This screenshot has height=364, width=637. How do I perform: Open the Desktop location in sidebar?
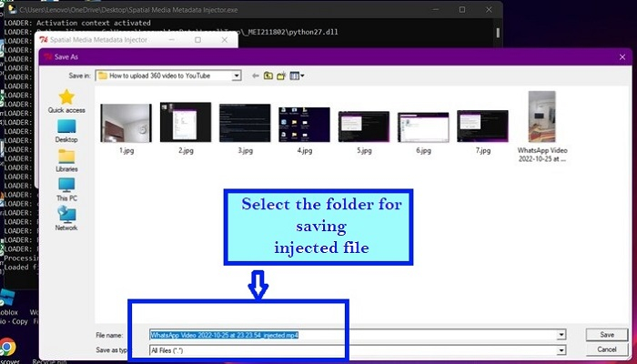click(x=66, y=128)
